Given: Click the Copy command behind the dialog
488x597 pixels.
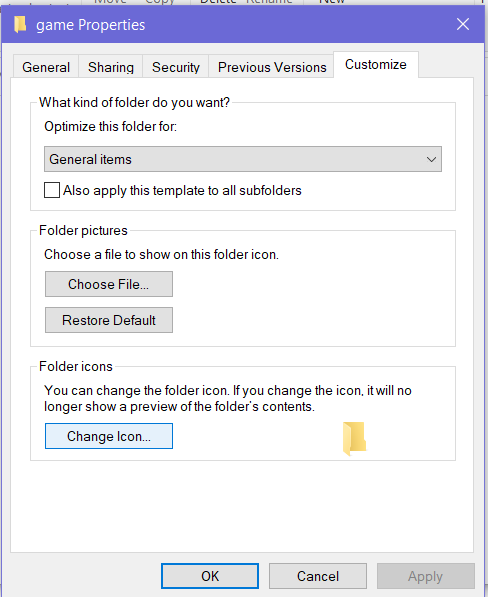Looking at the screenshot, I should (160, 2).
